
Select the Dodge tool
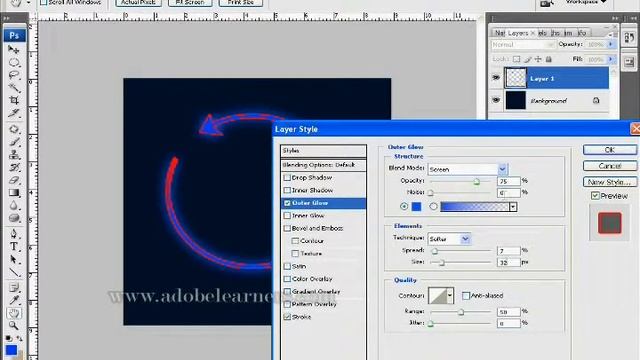(x=13, y=218)
